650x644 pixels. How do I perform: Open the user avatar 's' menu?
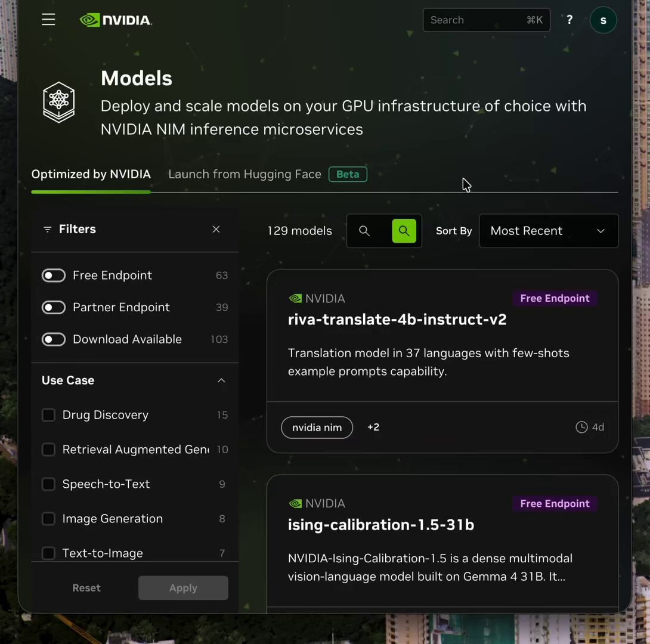[x=603, y=20]
